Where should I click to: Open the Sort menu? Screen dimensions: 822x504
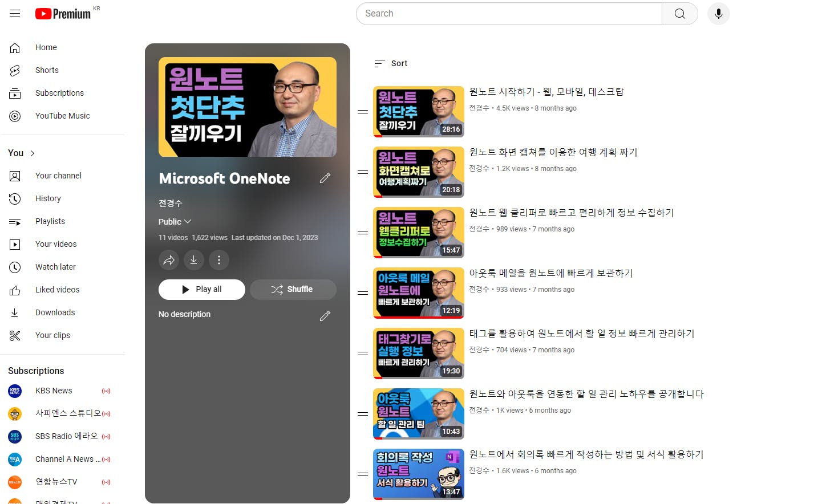click(x=391, y=63)
